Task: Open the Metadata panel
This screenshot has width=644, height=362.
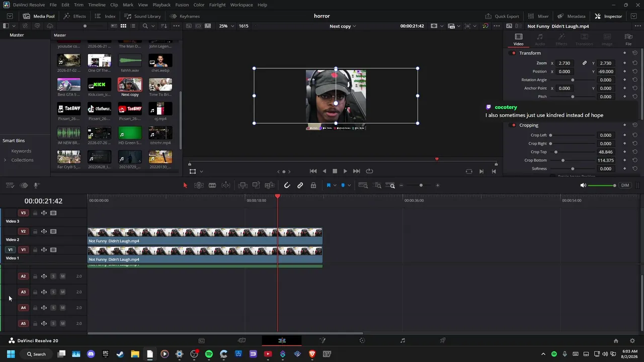Action: coord(571,16)
